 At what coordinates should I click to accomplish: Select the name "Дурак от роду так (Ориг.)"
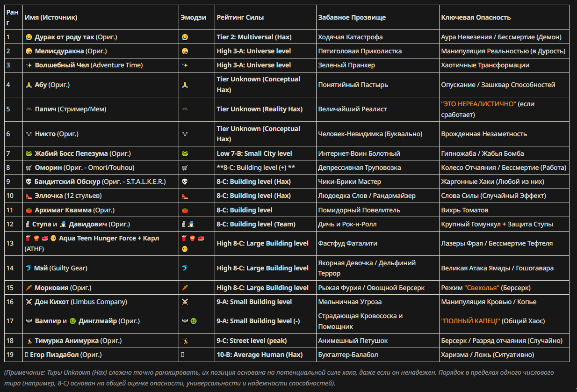(x=76, y=37)
